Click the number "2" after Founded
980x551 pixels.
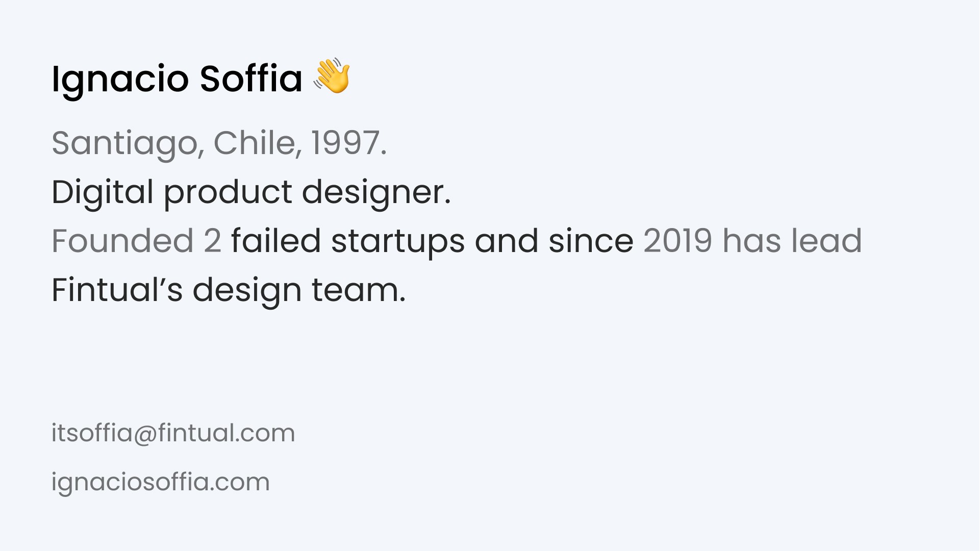coord(212,241)
